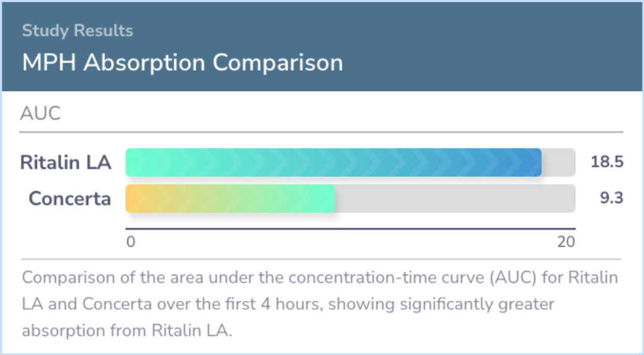
Task: Select the Ritalin LA label
Action: coord(66,163)
